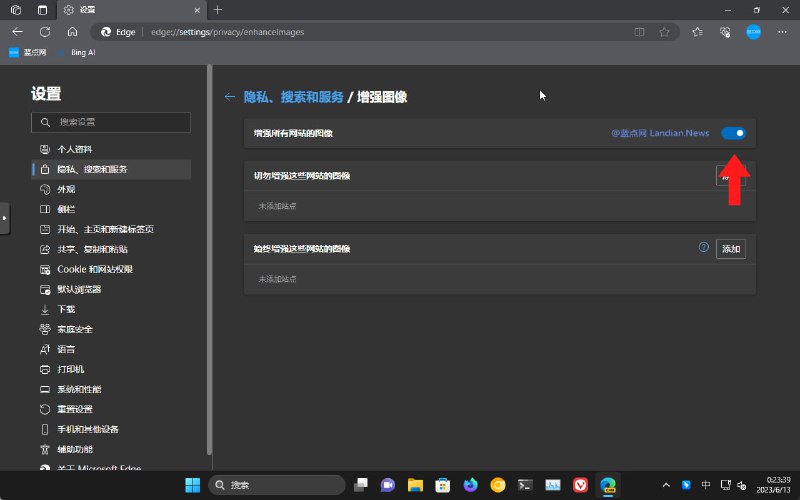Open 下载 settings section

(x=111, y=309)
